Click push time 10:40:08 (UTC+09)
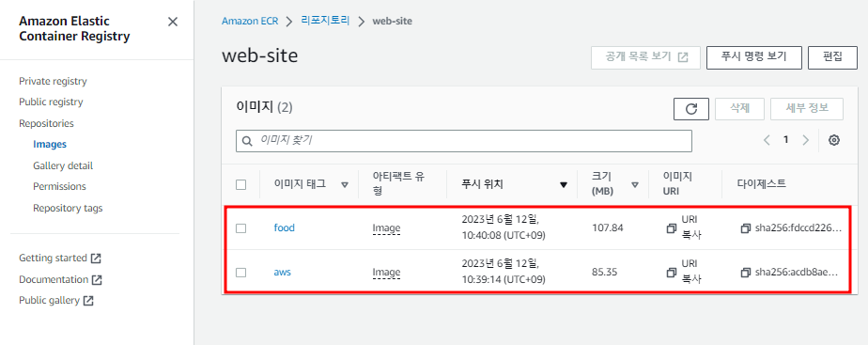 pos(504,236)
